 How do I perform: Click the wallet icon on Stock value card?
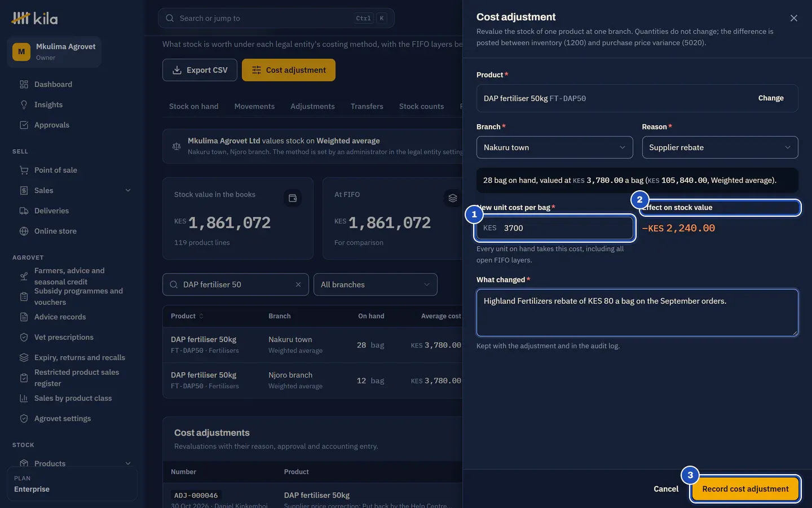293,198
